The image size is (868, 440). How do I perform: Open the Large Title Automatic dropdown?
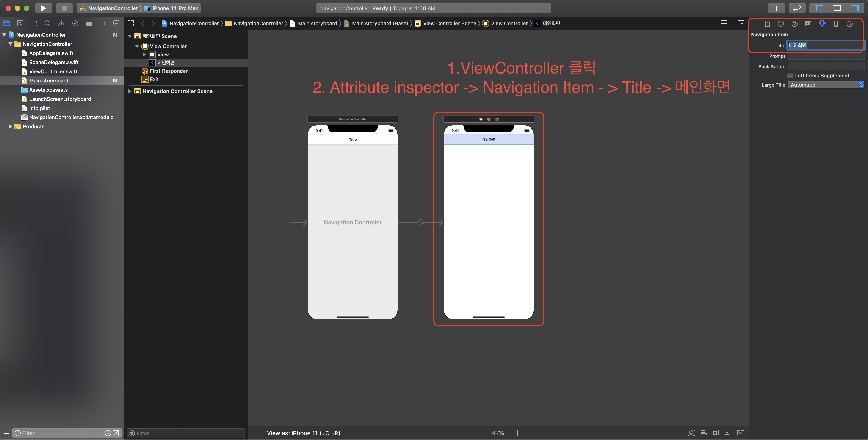(826, 85)
